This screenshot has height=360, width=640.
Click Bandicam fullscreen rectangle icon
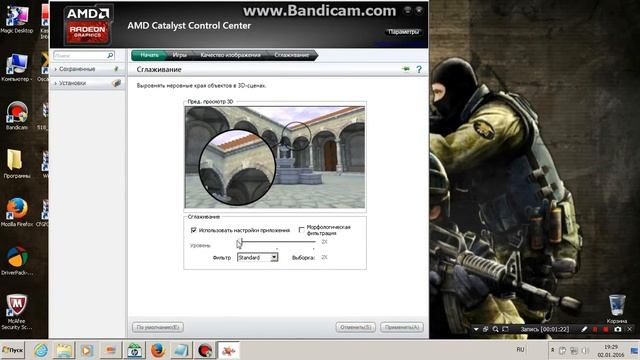coord(505,329)
